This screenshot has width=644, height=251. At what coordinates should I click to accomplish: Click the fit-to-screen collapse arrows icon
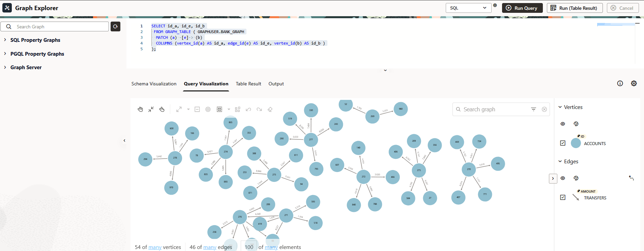pyautogui.click(x=151, y=109)
